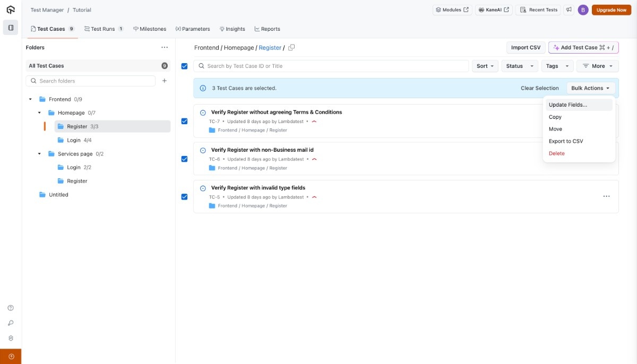
Task: Collapse the Frontend folder tree
Action: (x=30, y=99)
